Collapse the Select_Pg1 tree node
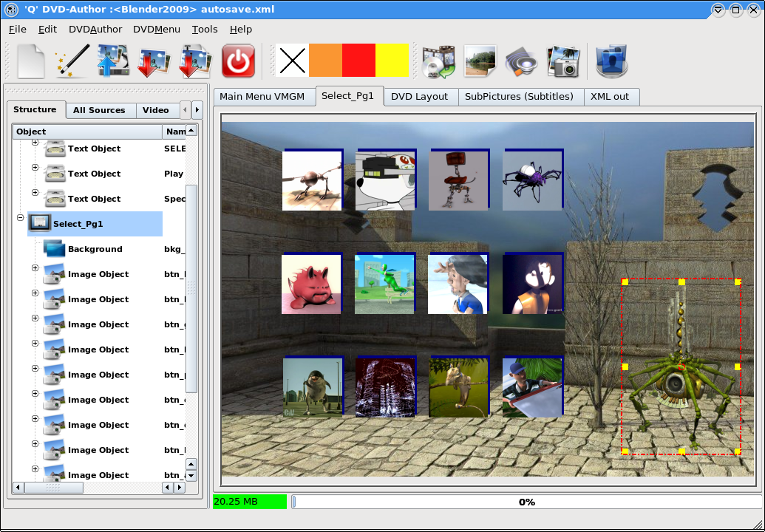765x532 pixels. click(20, 218)
